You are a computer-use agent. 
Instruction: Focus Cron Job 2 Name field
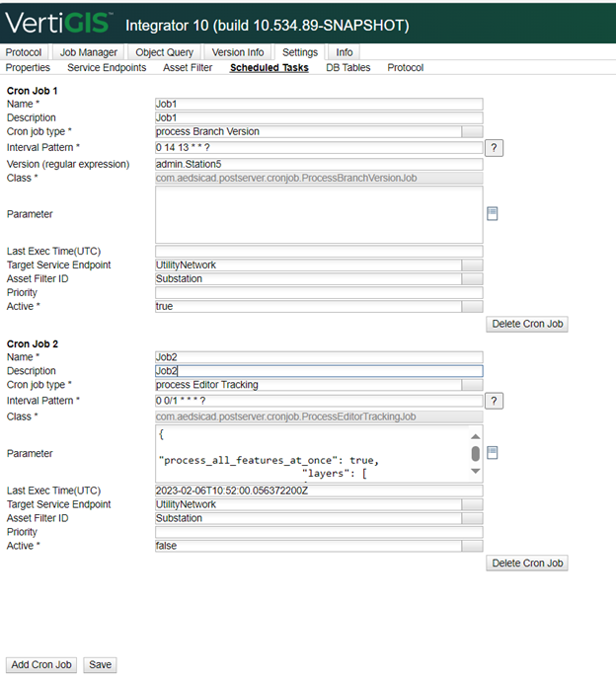pos(319,357)
